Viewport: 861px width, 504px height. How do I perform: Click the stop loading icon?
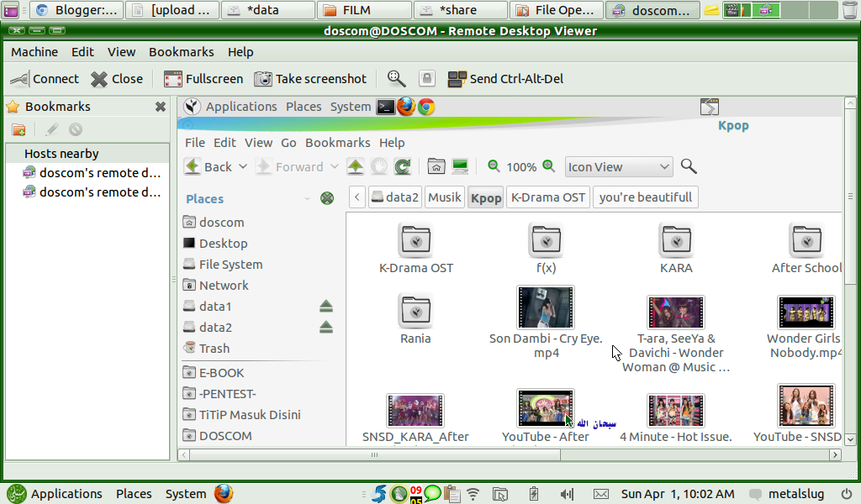click(x=379, y=166)
